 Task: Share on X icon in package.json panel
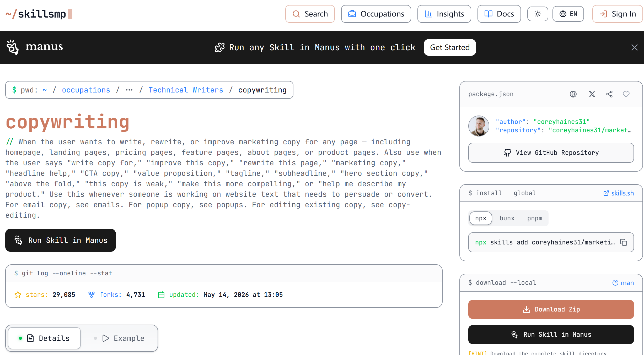592,94
